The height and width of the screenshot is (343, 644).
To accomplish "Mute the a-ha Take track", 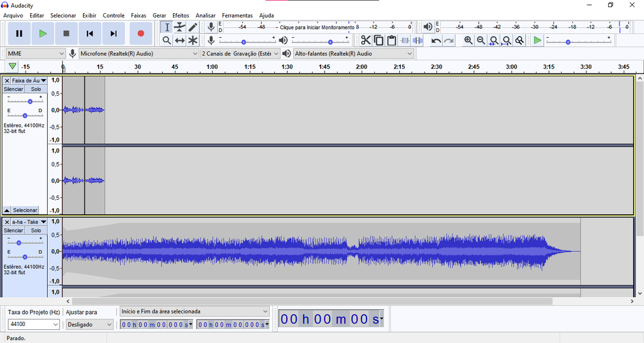I will click(x=14, y=231).
